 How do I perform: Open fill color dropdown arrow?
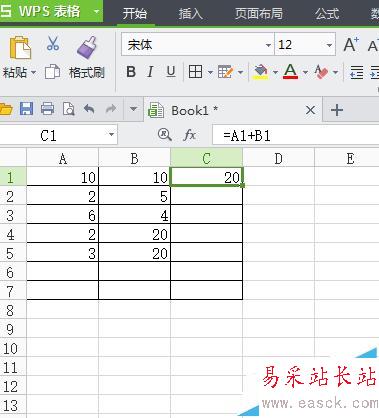click(275, 72)
